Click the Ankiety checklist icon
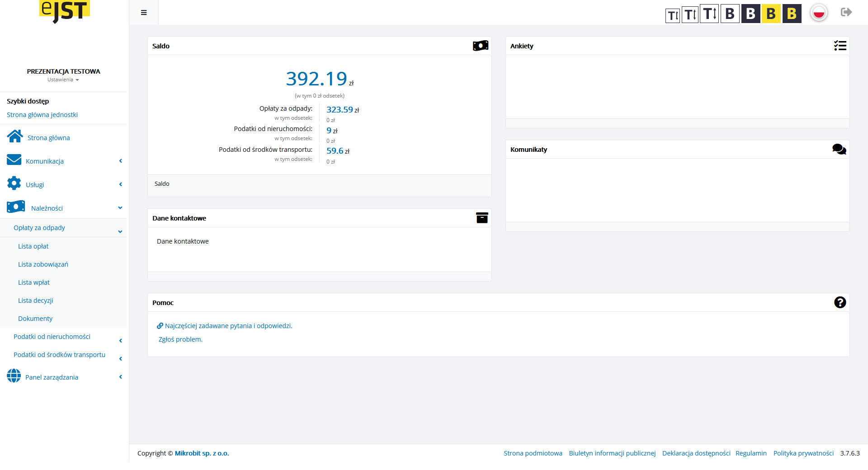 coord(840,46)
